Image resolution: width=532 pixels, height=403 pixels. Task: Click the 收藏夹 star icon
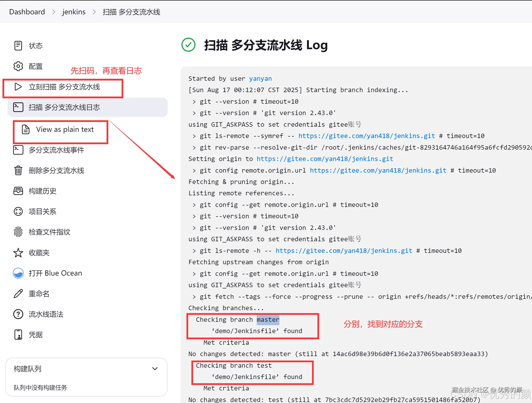pyautogui.click(x=18, y=253)
